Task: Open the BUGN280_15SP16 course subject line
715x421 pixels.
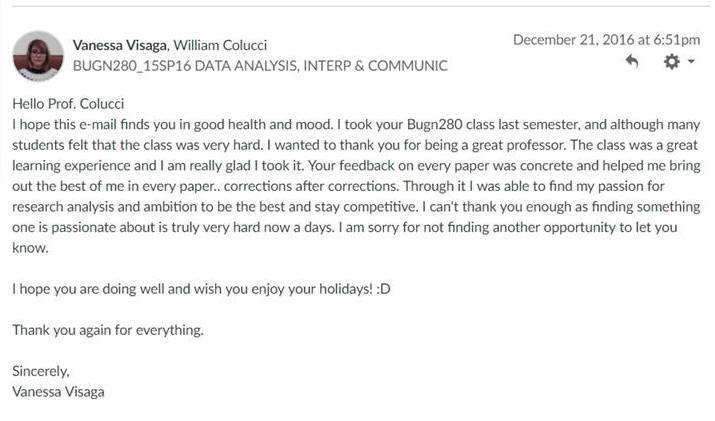Action: (x=260, y=66)
